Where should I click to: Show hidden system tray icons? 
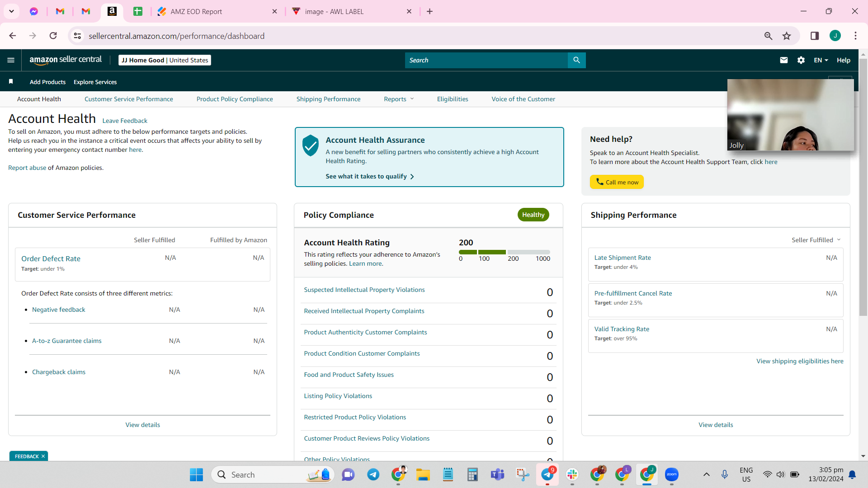(706, 474)
